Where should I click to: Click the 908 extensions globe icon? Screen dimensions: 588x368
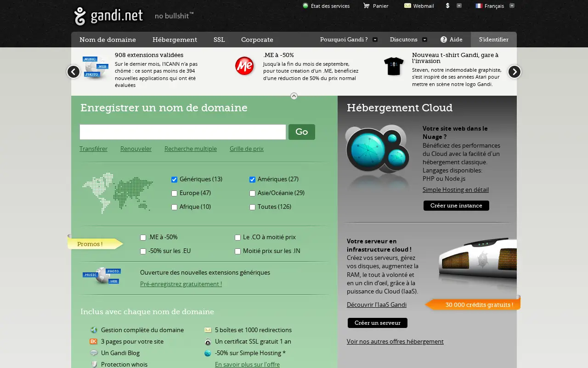96,67
